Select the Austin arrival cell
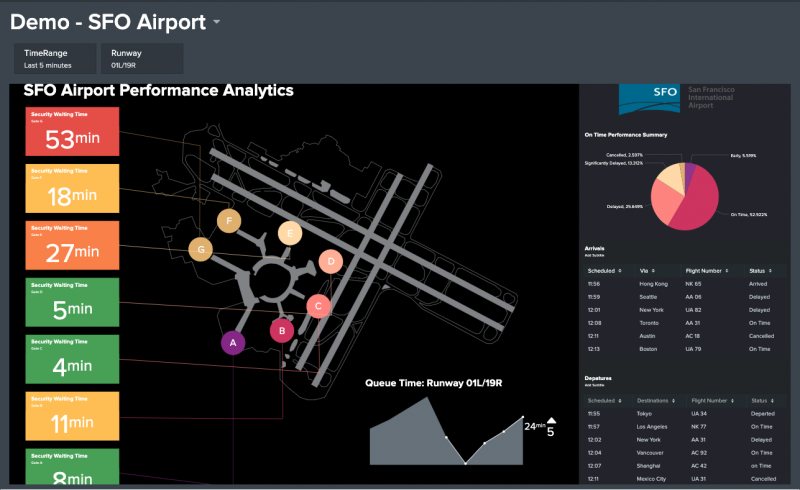Screen dimensions: 800x490 click(x=647, y=336)
